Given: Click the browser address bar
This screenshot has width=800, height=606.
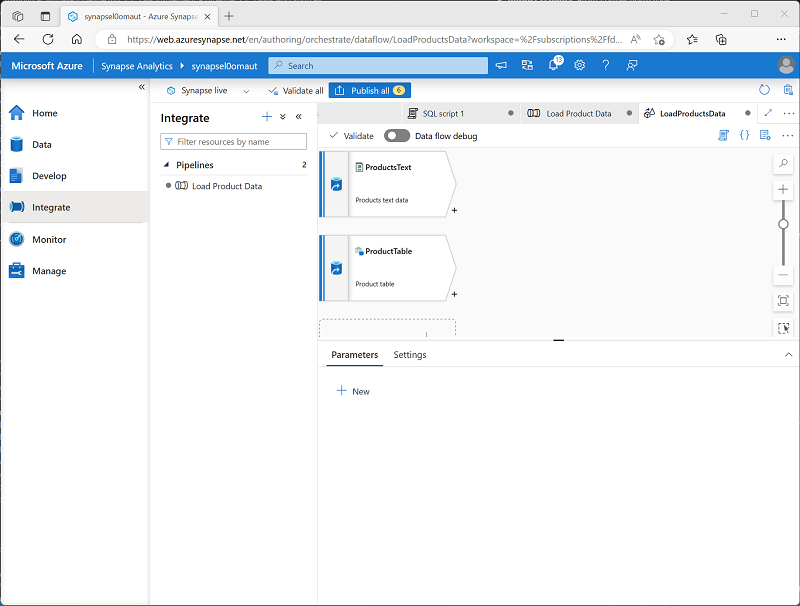Looking at the screenshot, I should coord(374,39).
